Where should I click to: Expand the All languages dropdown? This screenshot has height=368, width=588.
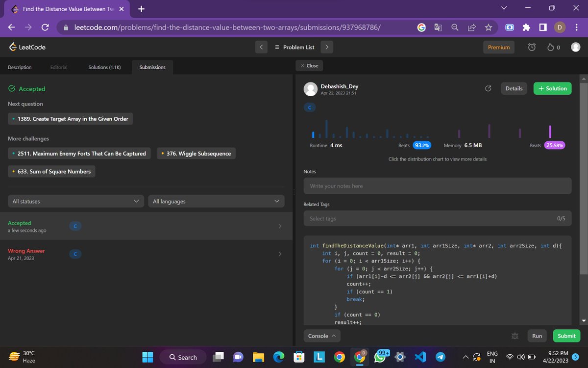click(216, 201)
